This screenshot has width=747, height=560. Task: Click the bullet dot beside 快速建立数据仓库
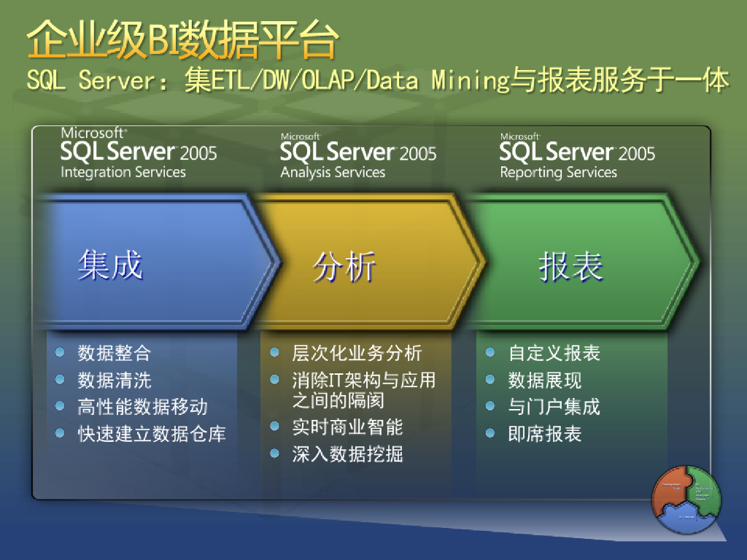point(60,433)
